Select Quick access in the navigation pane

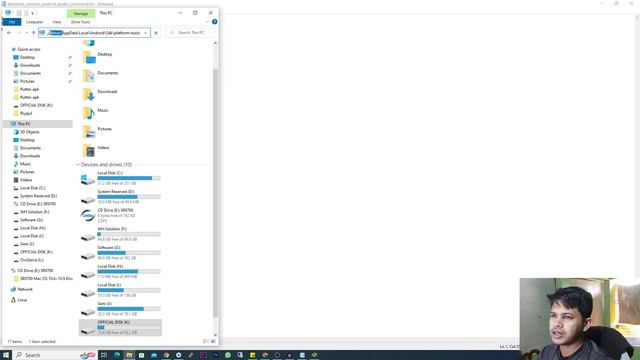coord(29,49)
